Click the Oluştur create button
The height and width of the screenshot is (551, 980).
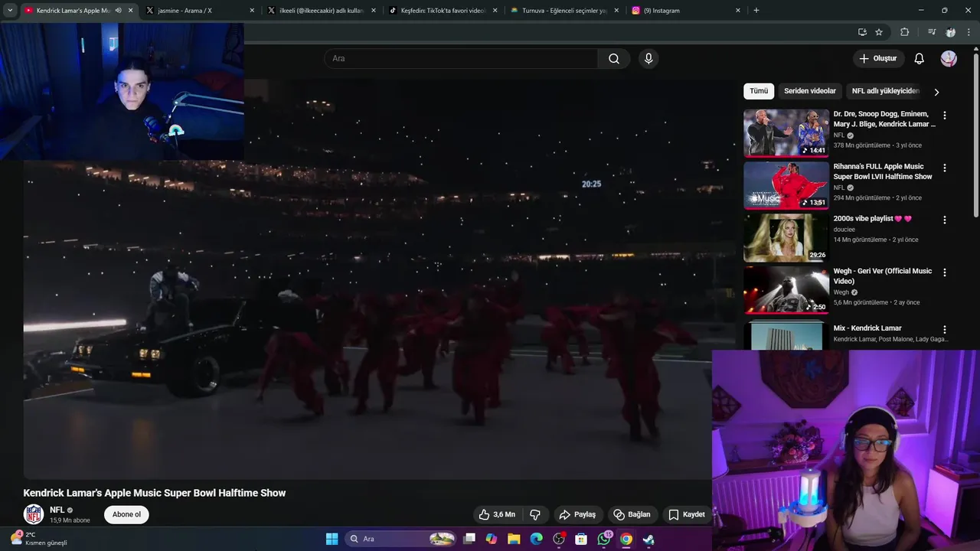(x=877, y=59)
